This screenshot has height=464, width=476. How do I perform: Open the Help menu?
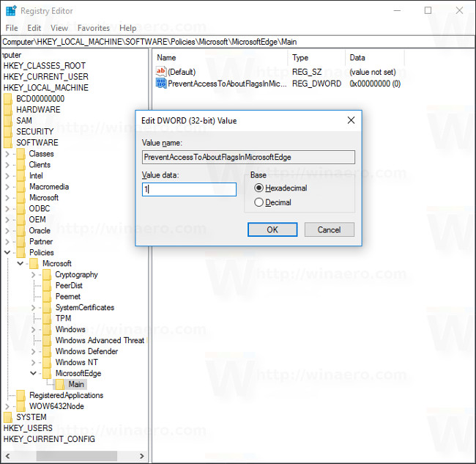[x=128, y=28]
